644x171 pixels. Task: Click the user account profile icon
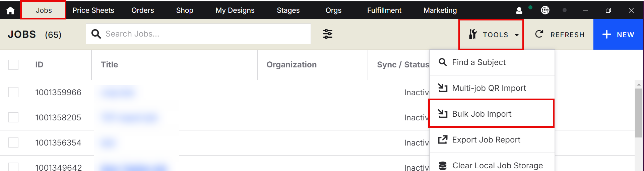519,10
